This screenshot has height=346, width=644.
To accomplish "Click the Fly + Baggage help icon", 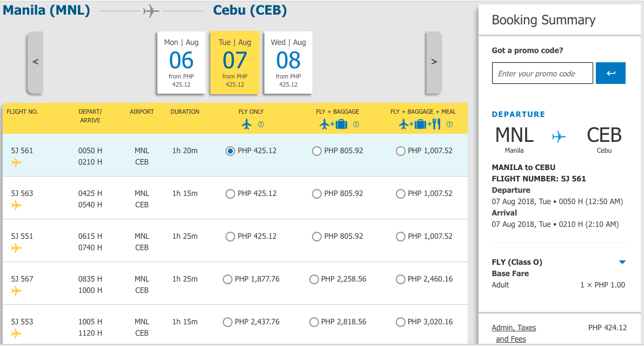I will pyautogui.click(x=356, y=125).
